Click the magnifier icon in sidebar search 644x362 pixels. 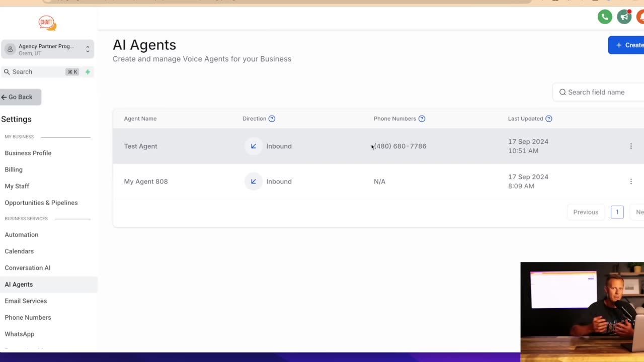[7, 72]
